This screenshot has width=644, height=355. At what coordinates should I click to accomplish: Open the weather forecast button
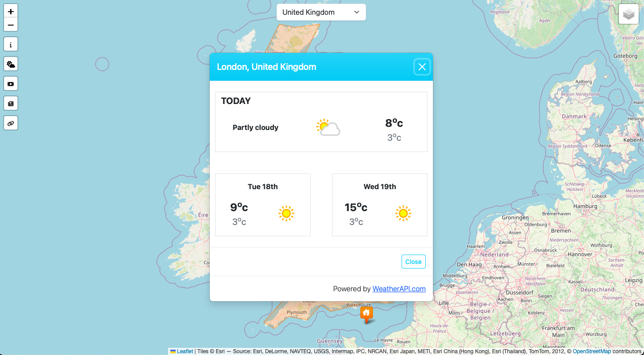(x=11, y=64)
